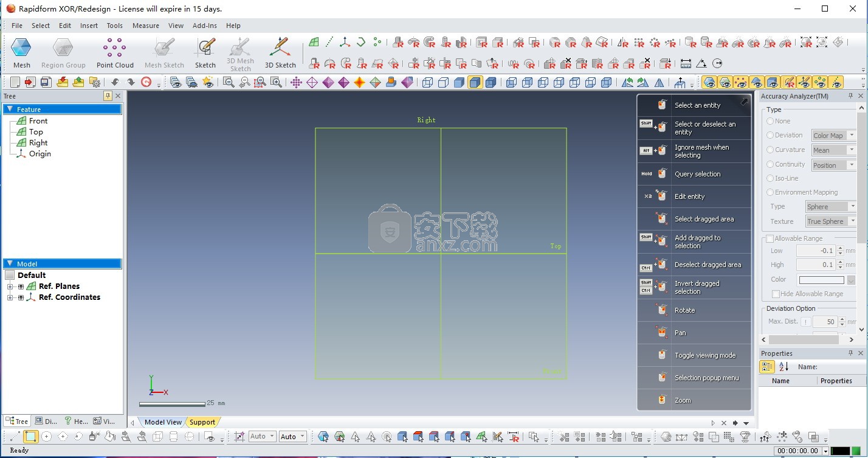Collapse the Model section header

coord(10,264)
